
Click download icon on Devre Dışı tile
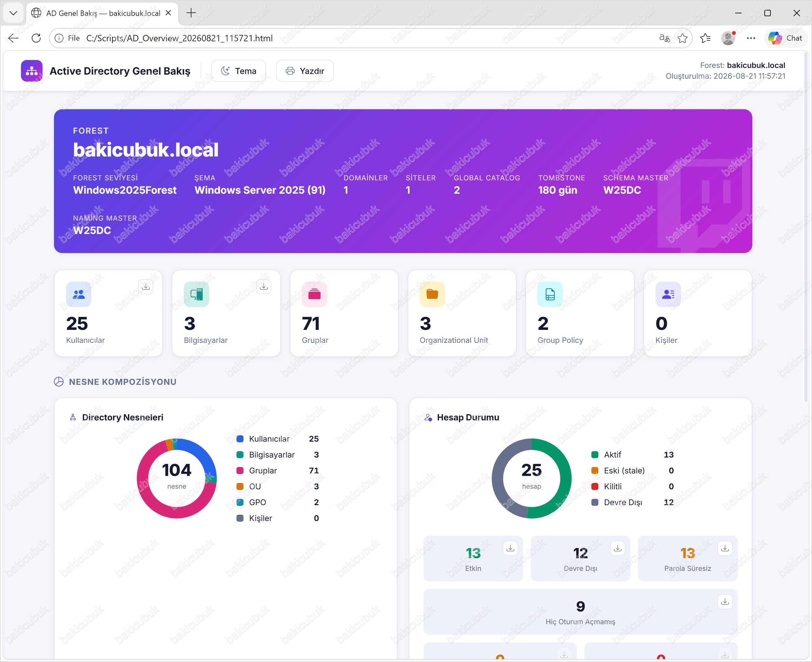(618, 548)
